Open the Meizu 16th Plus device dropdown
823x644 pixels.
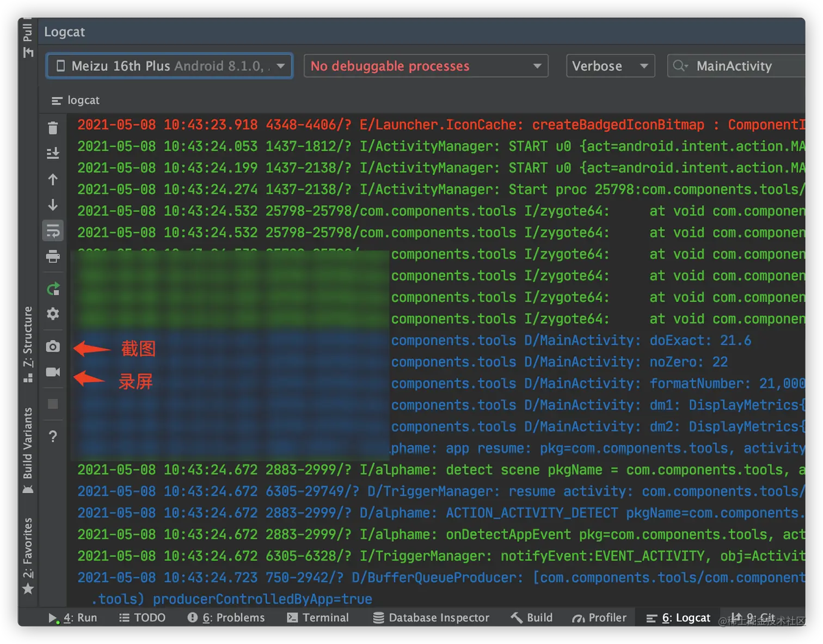(170, 66)
